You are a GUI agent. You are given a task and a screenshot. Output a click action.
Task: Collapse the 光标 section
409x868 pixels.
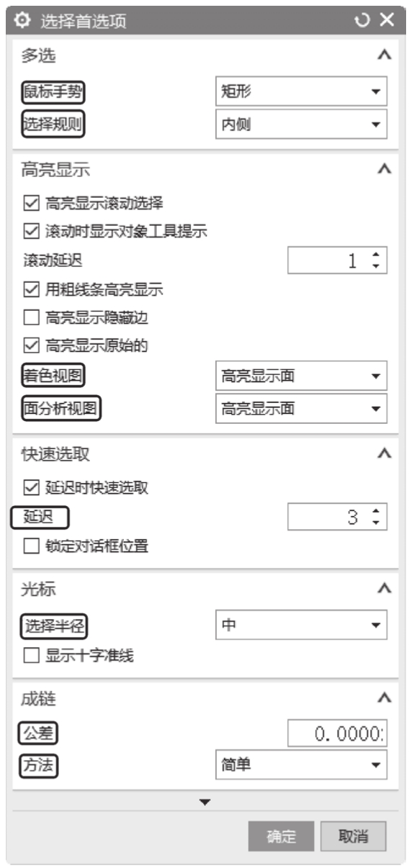pyautogui.click(x=385, y=588)
